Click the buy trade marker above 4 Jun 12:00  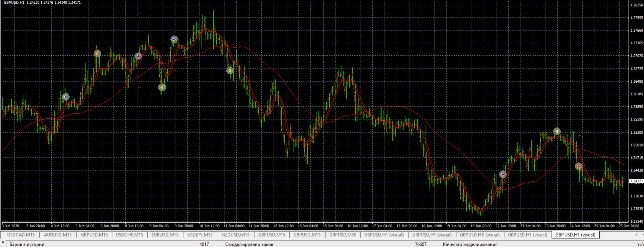tap(65, 96)
